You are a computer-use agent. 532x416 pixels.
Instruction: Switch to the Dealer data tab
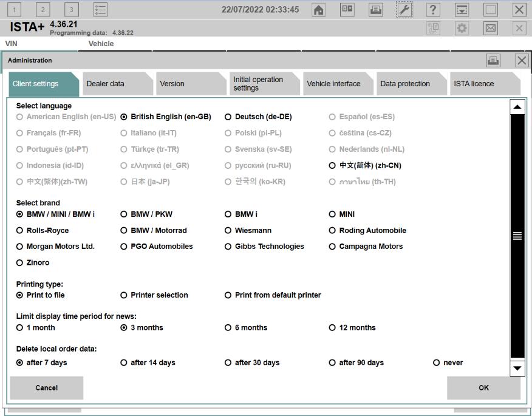(117, 83)
